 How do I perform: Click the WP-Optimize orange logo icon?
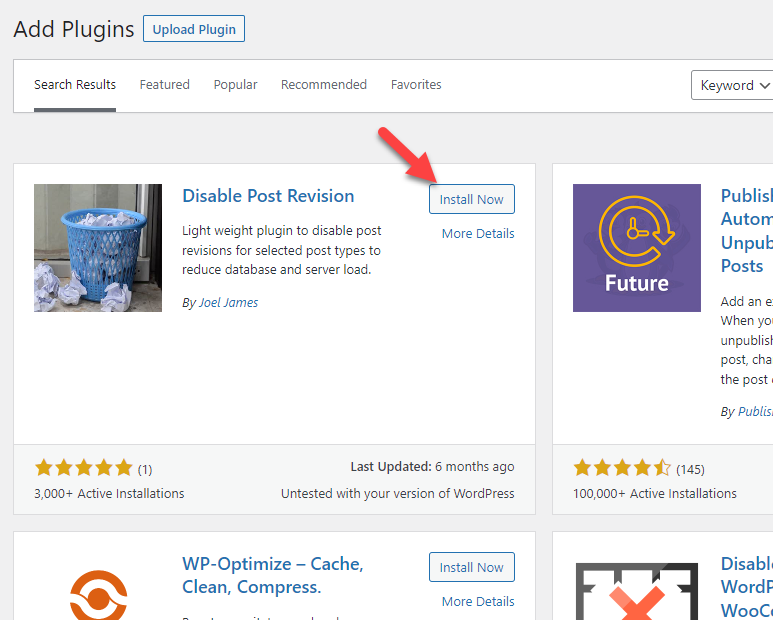[99, 595]
